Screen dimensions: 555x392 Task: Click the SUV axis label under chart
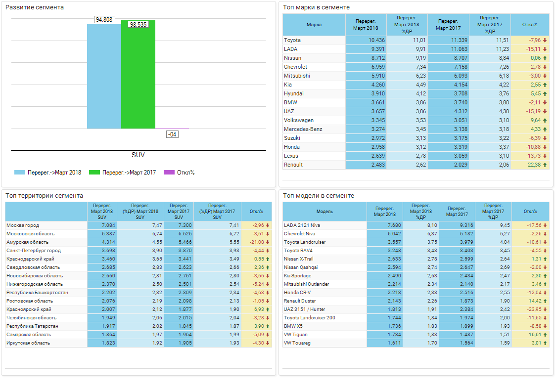[x=138, y=155]
